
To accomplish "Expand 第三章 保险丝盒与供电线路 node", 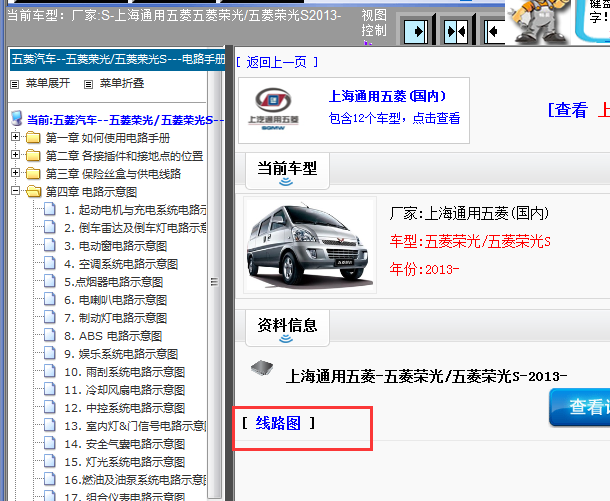I will pos(16,173).
